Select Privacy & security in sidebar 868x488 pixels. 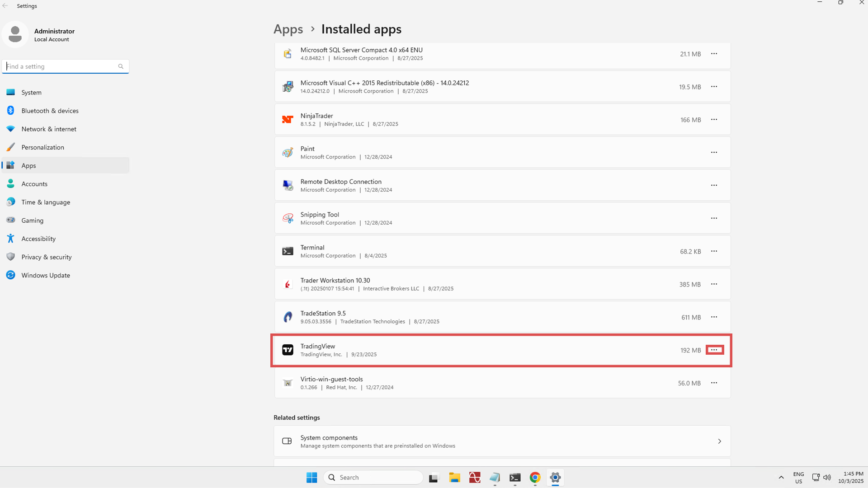pyautogui.click(x=46, y=257)
